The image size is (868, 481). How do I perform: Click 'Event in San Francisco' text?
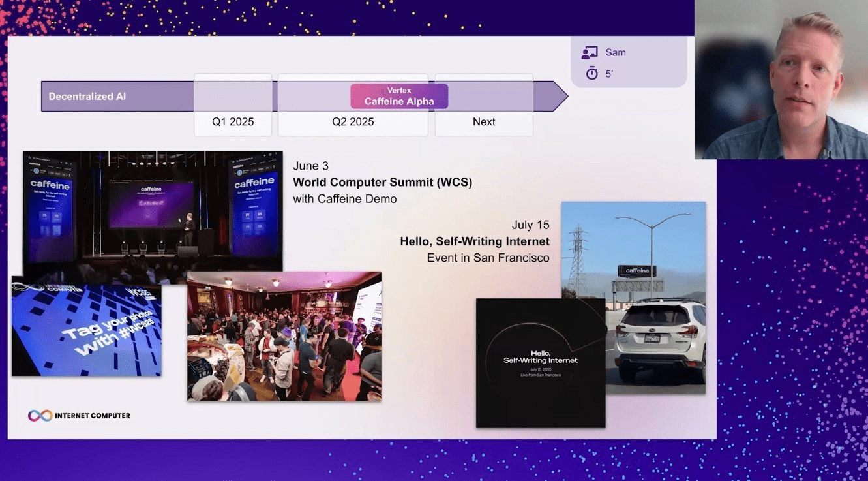[x=488, y=258]
